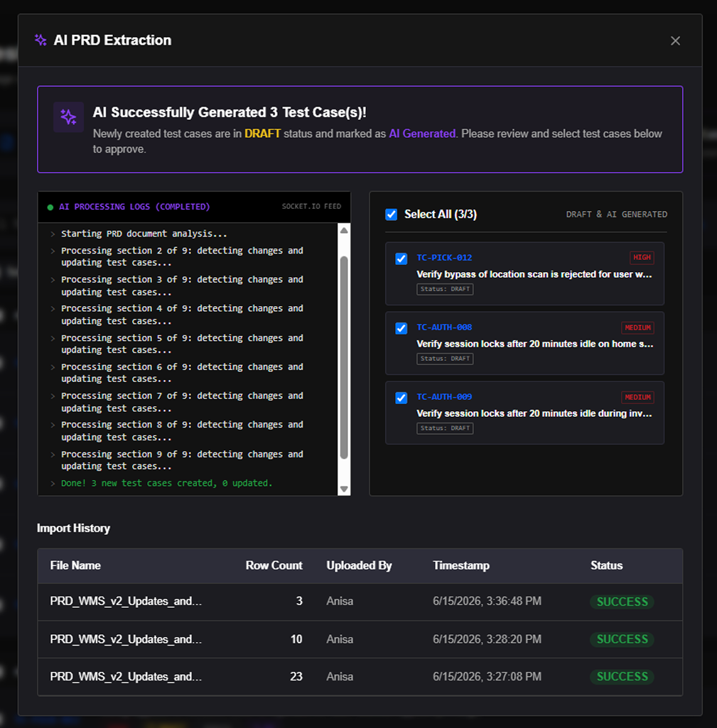Click the File Name column header
The image size is (717, 728).
coord(75,565)
